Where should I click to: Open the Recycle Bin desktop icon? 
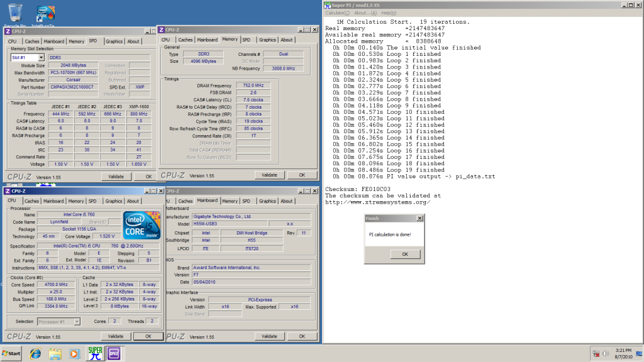(14, 13)
